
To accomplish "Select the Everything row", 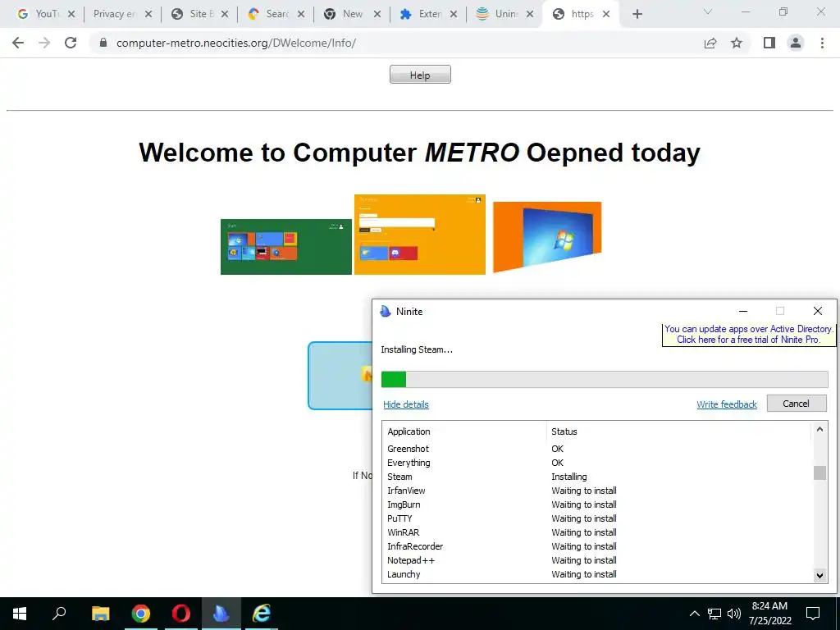I will click(x=598, y=463).
